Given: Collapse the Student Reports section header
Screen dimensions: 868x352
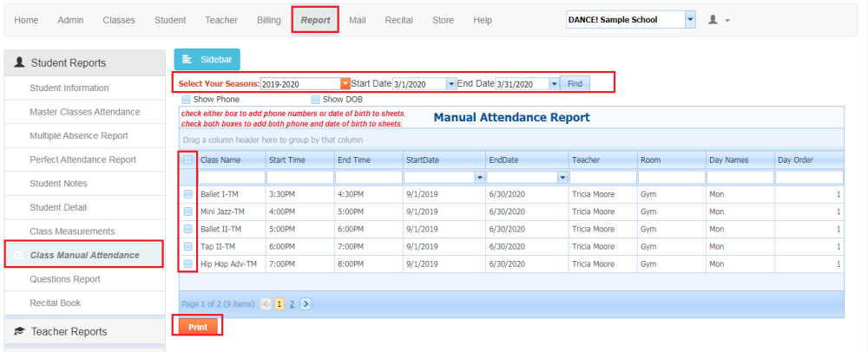Looking at the screenshot, I should coord(84,62).
